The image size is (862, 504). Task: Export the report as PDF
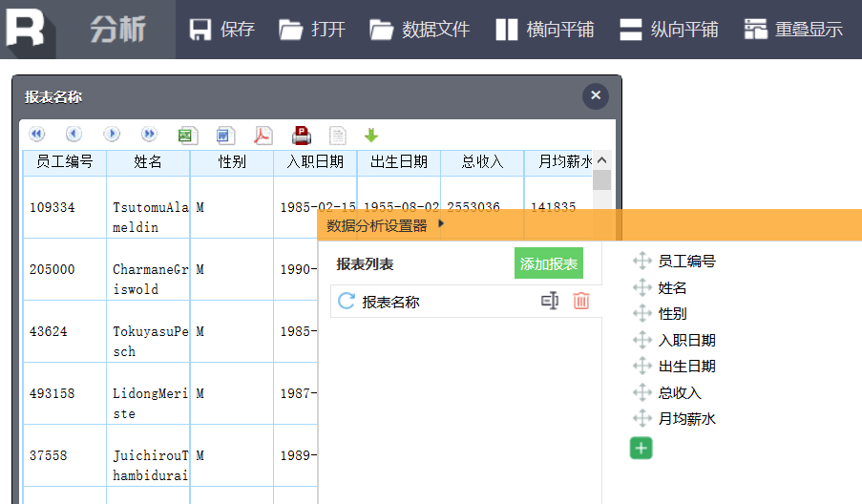263,135
